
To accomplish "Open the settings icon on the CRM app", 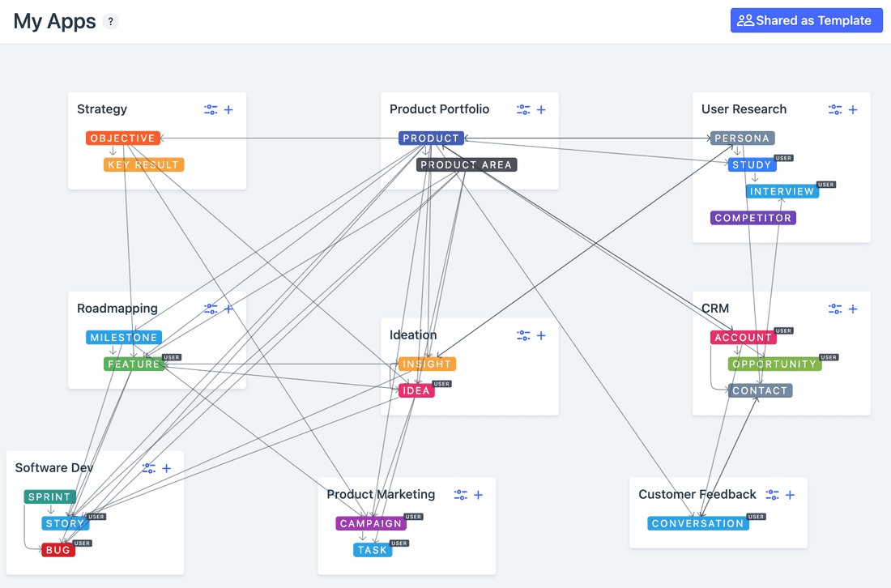I will click(x=834, y=309).
